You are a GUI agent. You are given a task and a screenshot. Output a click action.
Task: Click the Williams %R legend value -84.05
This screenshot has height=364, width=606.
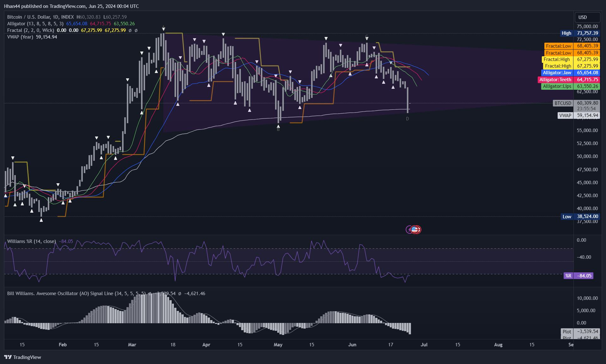[x=66, y=241]
